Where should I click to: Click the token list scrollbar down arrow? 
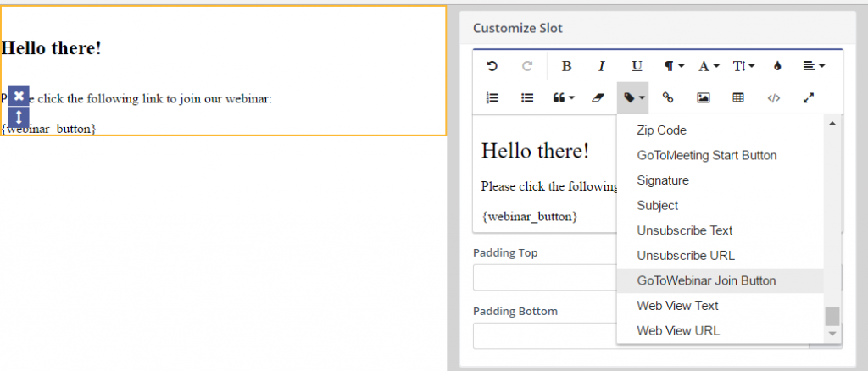[832, 335]
